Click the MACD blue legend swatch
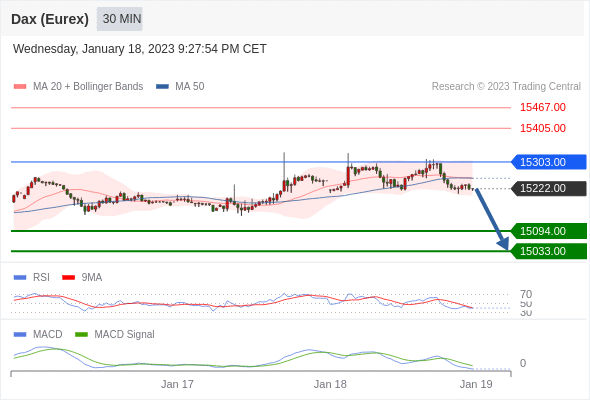The height and width of the screenshot is (400, 590). click(20, 335)
